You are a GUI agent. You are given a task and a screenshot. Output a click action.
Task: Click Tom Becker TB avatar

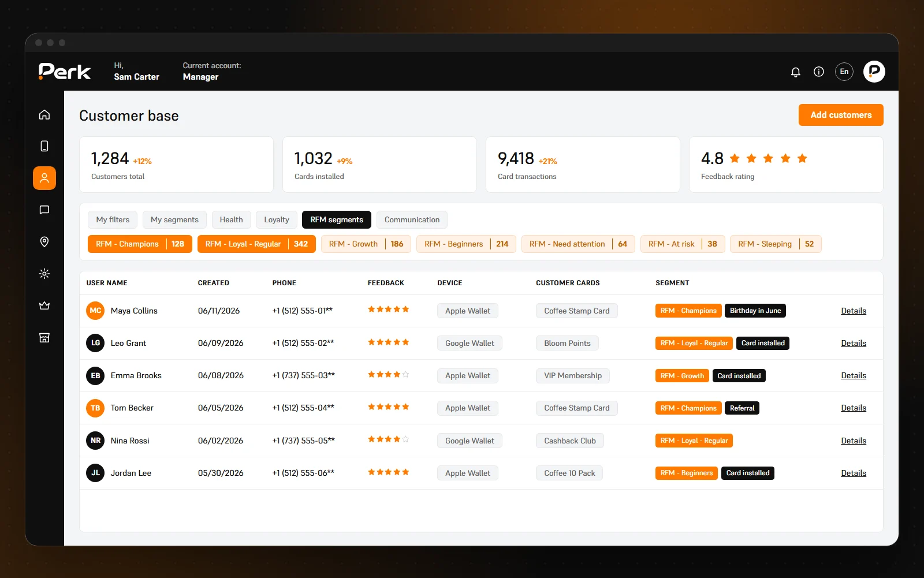tap(95, 408)
